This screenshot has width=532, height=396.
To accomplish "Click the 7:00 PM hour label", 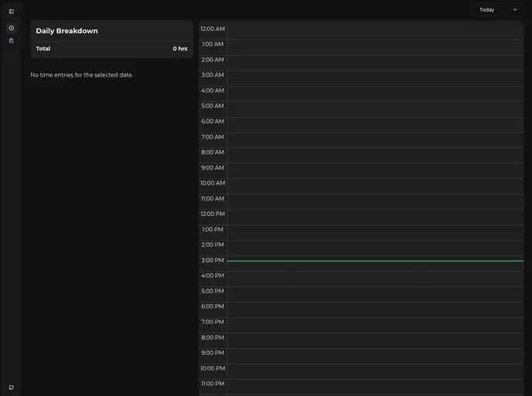I will click(213, 323).
